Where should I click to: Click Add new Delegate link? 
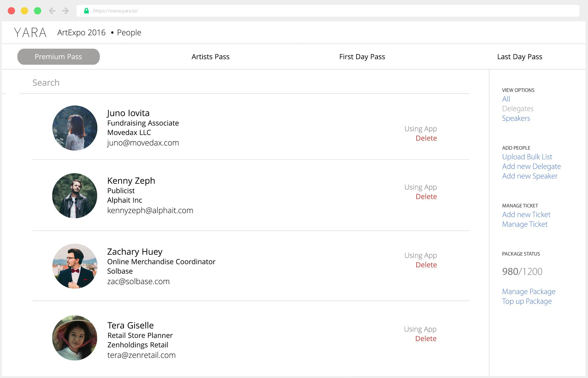[x=531, y=167]
